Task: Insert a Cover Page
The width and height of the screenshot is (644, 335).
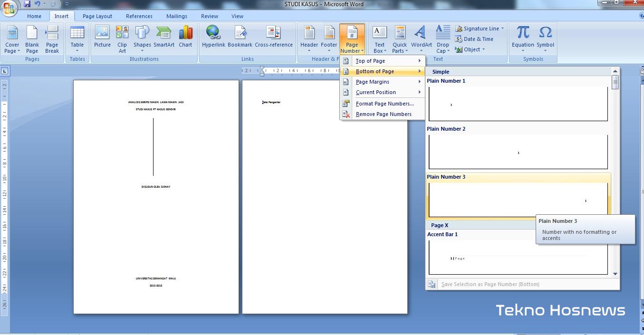Action: tap(12, 38)
